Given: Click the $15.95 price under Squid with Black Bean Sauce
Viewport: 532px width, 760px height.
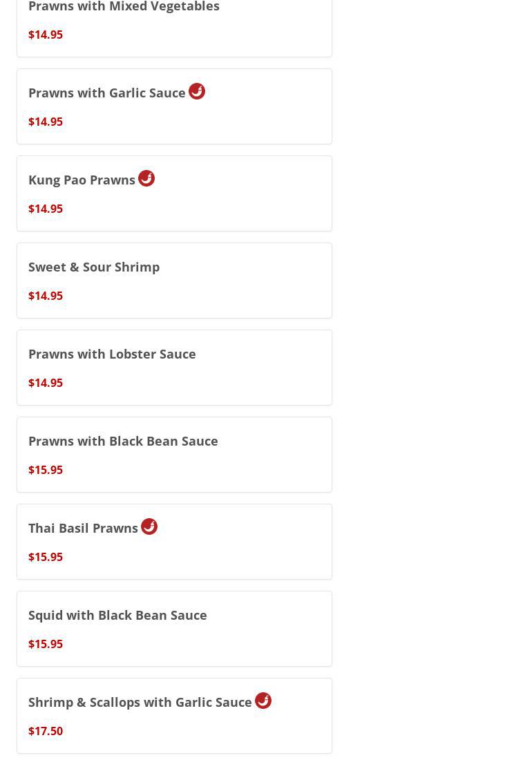Looking at the screenshot, I should (x=46, y=644).
